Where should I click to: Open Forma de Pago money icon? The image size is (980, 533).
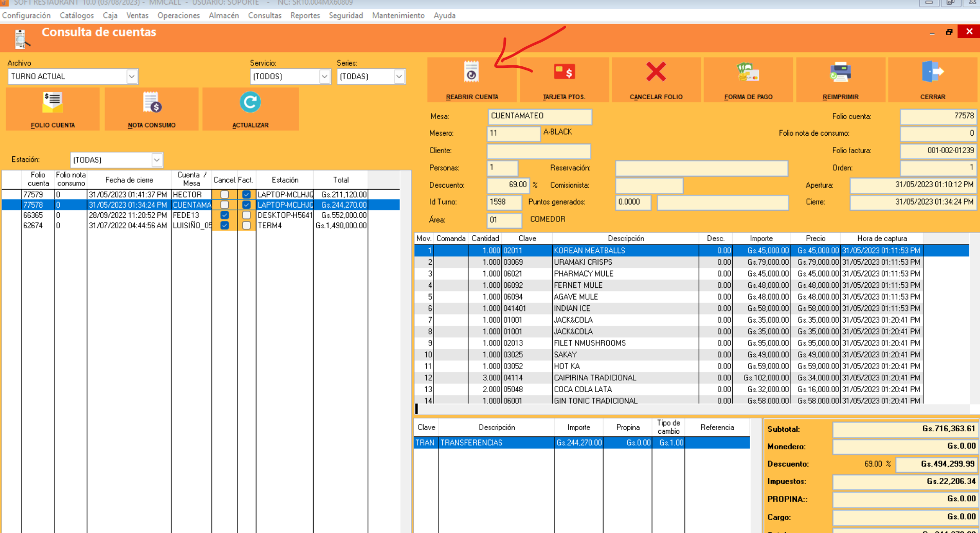pos(748,72)
